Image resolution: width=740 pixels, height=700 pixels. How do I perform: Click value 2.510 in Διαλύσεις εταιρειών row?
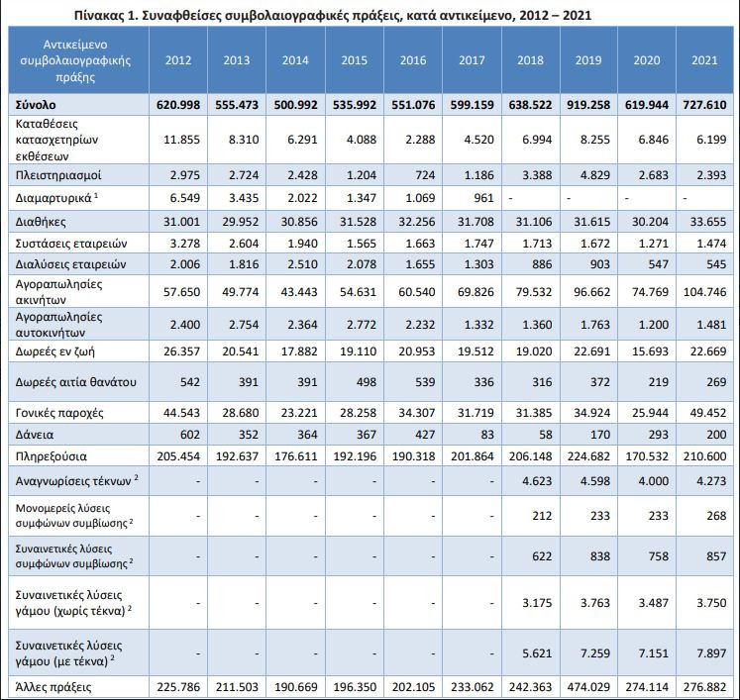302,264
